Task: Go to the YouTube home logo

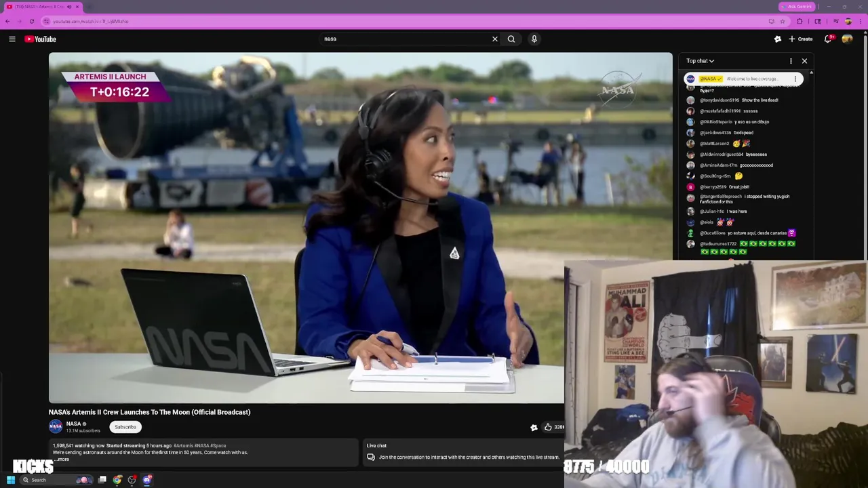Action: (x=41, y=39)
